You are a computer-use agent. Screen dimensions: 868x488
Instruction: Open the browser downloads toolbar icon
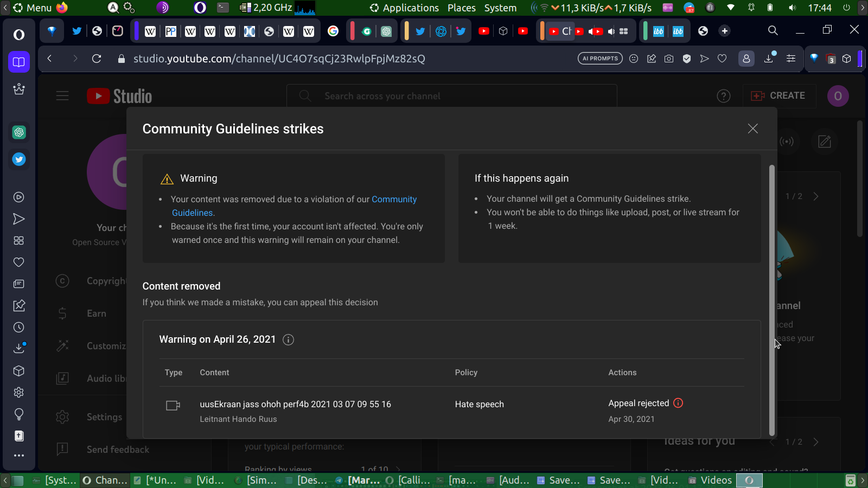[769, 59]
